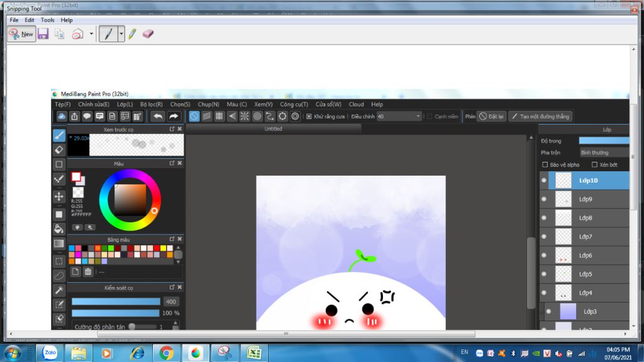The image size is (644, 362).
Task: Toggle the Cạnh mềm checkbox
Action: 430,117
